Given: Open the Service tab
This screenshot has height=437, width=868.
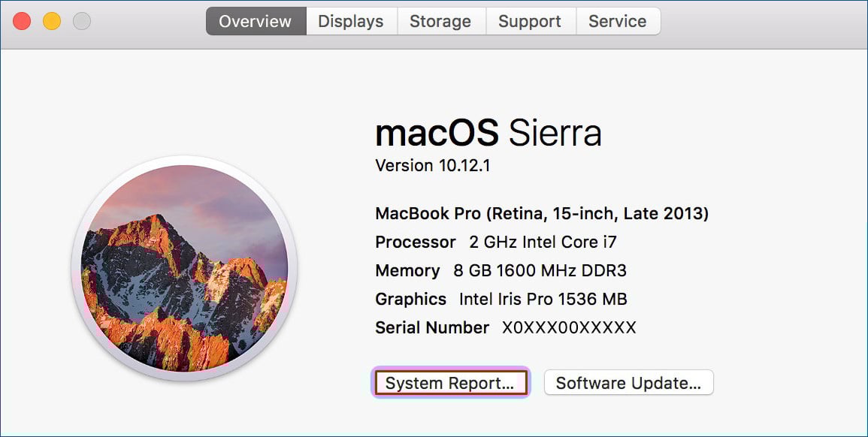Looking at the screenshot, I should [618, 21].
